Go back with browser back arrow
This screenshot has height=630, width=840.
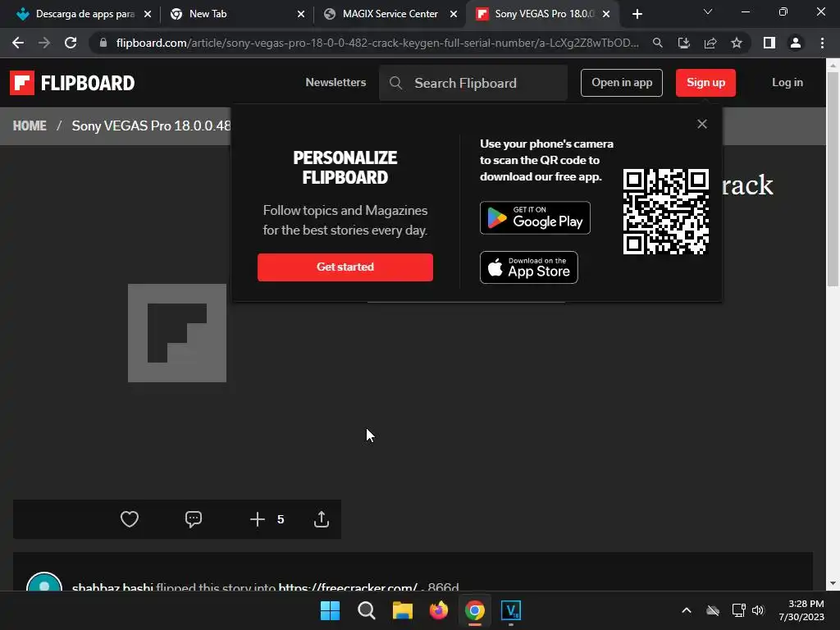18,43
